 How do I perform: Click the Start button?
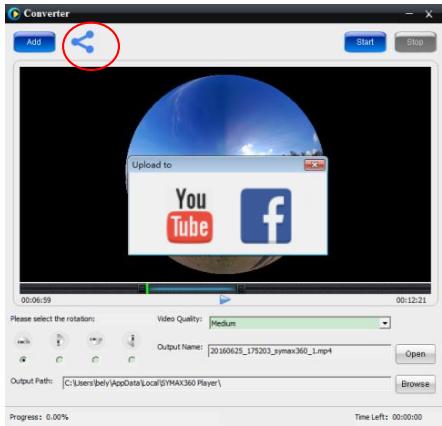[365, 42]
